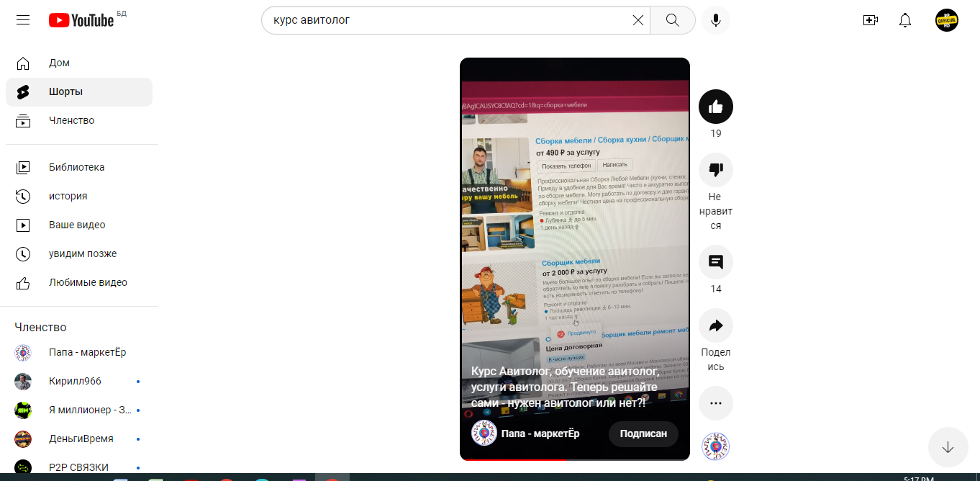Click the sound channel thumbnail beside short
Viewport: 980px width, 481px height.
(716, 446)
